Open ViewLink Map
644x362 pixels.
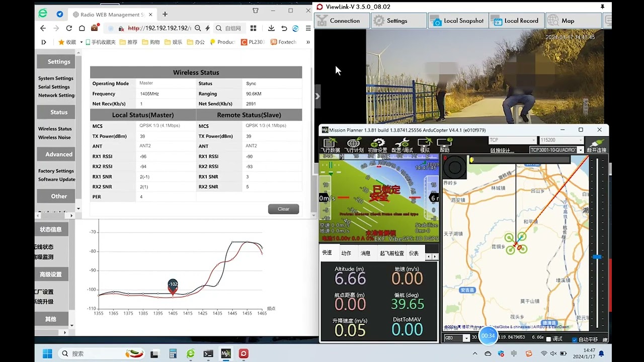pos(574,21)
